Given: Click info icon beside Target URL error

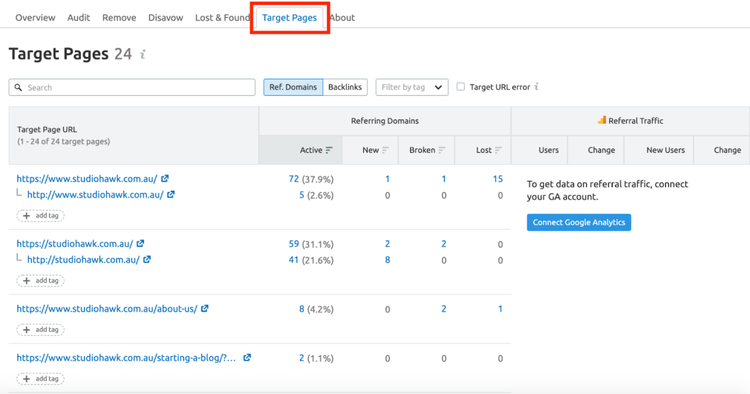Looking at the screenshot, I should [537, 87].
